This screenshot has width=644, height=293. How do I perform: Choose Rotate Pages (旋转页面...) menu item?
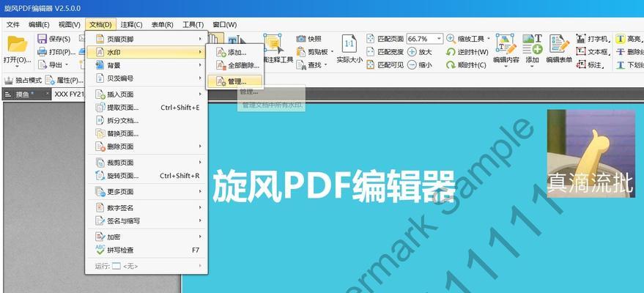[147, 176]
